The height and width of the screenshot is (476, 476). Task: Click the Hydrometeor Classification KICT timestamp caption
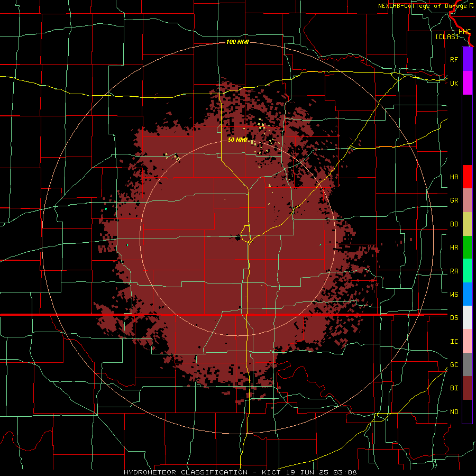tap(240, 472)
